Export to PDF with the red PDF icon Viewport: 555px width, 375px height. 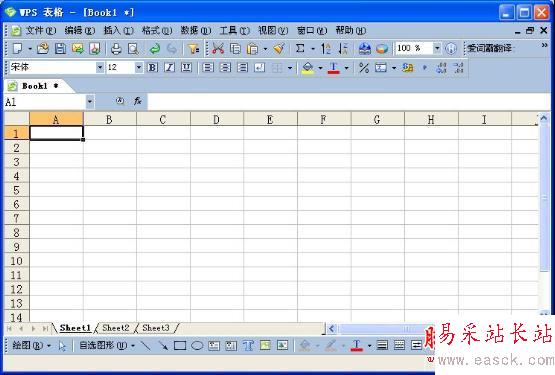click(95, 49)
